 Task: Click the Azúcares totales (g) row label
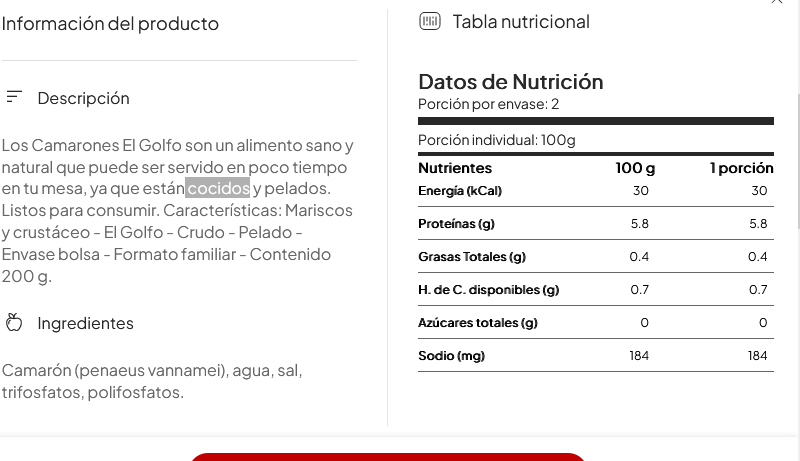tap(478, 323)
